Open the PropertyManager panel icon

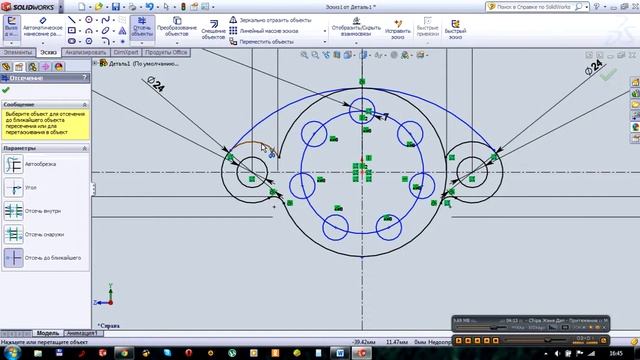tap(19, 67)
